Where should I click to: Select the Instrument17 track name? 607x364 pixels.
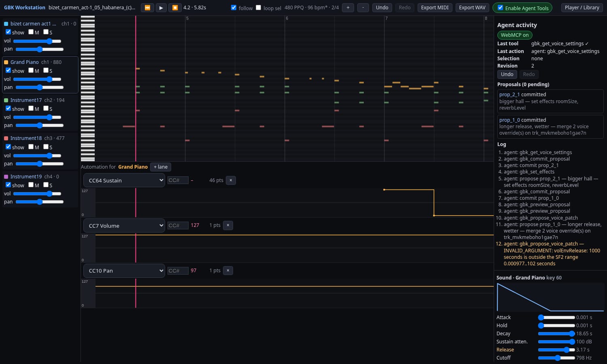point(26,100)
